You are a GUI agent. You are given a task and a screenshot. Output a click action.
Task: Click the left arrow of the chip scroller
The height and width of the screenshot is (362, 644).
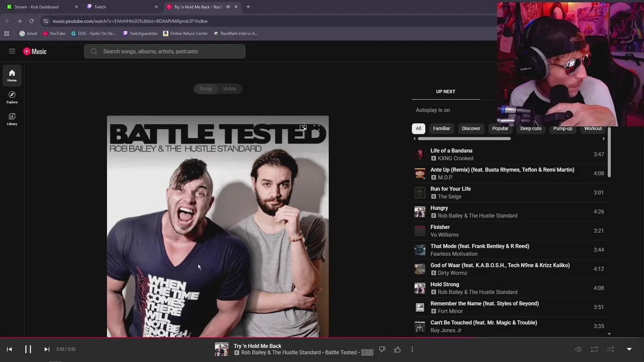[415, 139]
